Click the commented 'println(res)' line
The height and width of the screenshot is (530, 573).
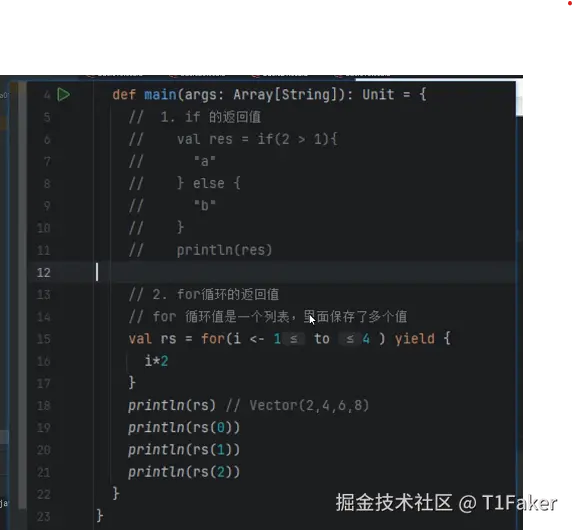tap(224, 250)
